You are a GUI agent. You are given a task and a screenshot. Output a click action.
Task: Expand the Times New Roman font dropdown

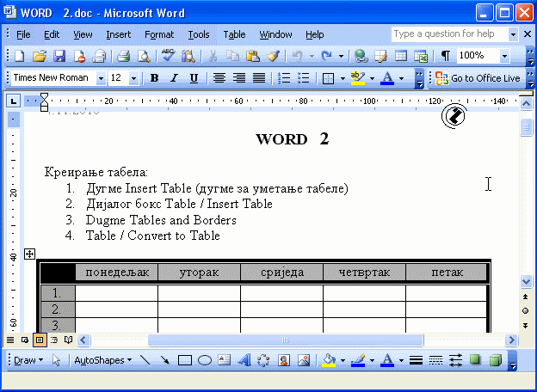pos(101,78)
